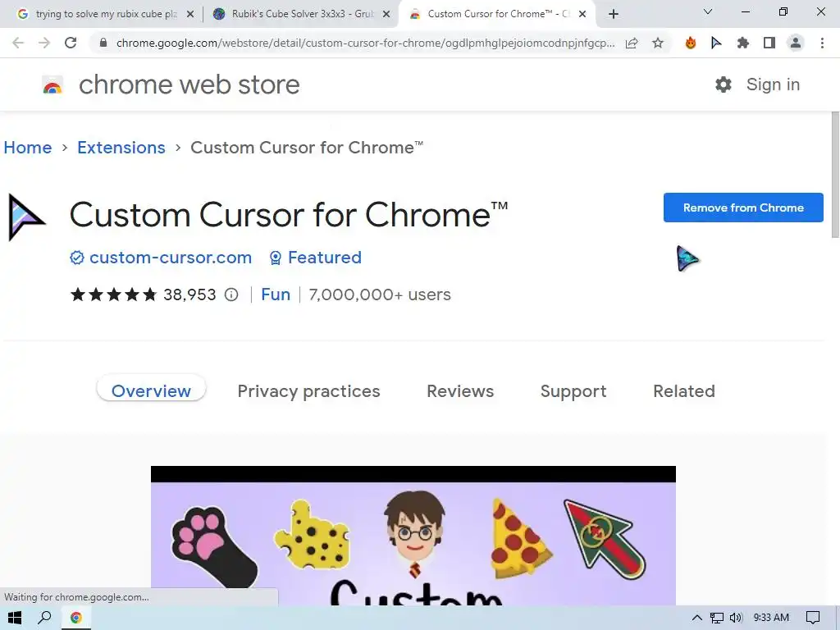840x630 pixels.
Task: Bookmark this tab with the star icon
Action: pos(658,43)
